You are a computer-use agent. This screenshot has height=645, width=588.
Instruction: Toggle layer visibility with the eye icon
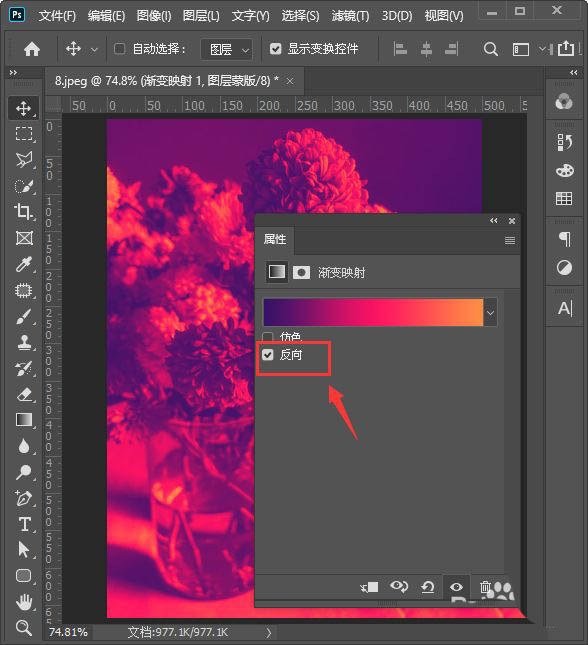(456, 587)
